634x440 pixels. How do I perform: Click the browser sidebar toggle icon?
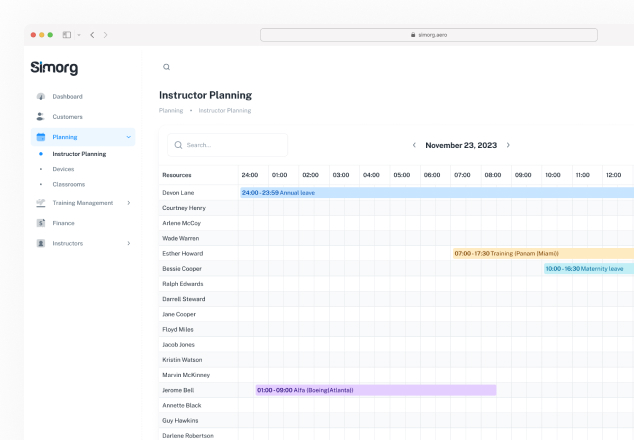(67, 35)
